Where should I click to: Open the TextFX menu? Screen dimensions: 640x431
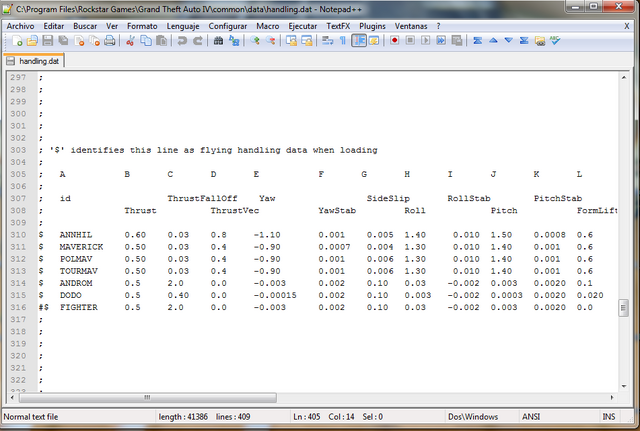coord(338,26)
